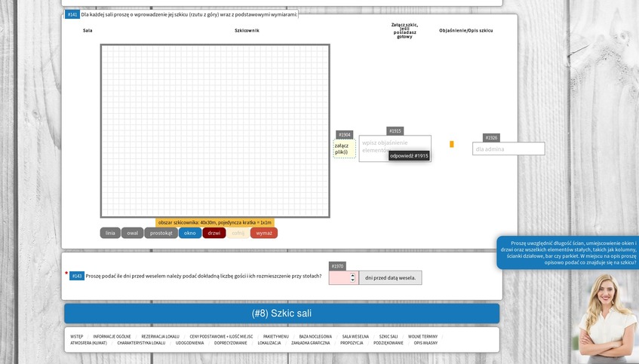Click the 'wymaż' erase button
The height and width of the screenshot is (364, 639).
(264, 233)
